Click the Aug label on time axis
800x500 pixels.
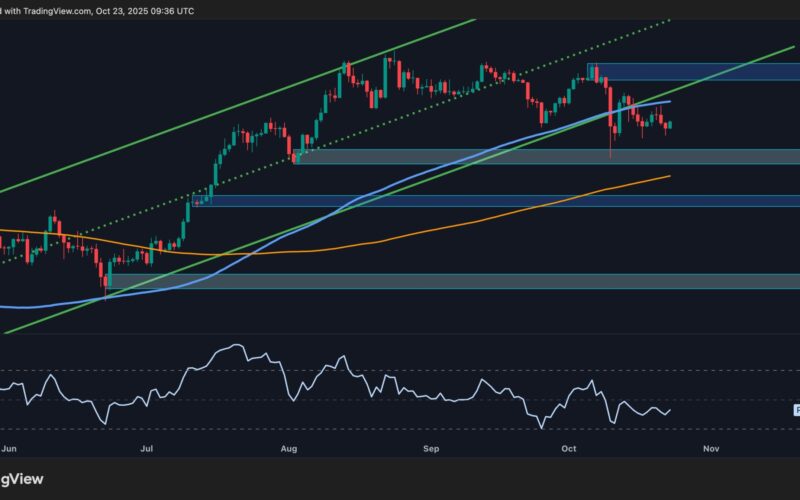point(288,450)
